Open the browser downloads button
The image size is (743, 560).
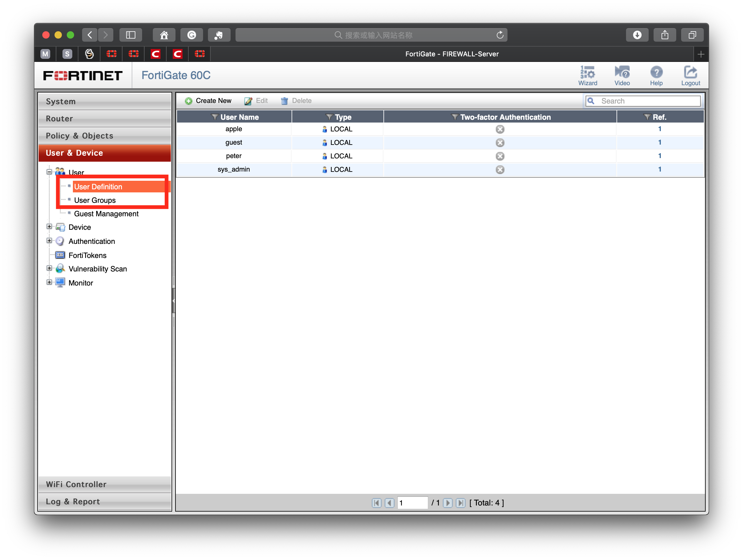(x=637, y=35)
